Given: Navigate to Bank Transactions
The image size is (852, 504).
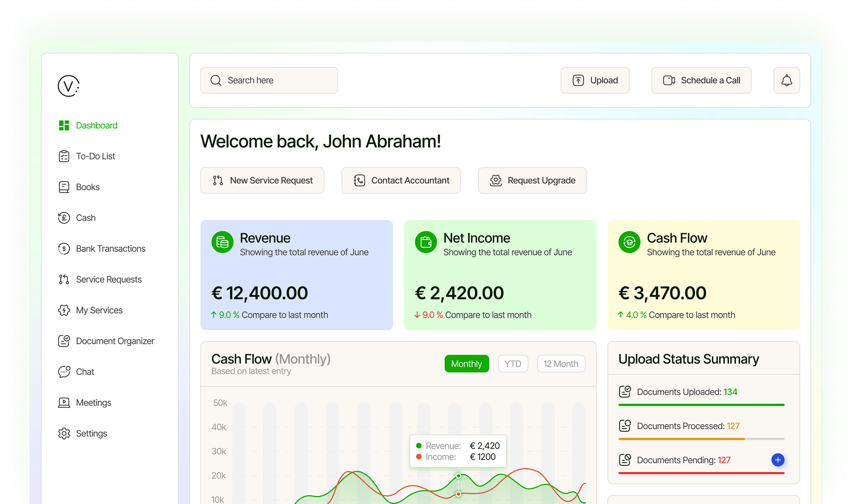Looking at the screenshot, I should click(102, 249).
